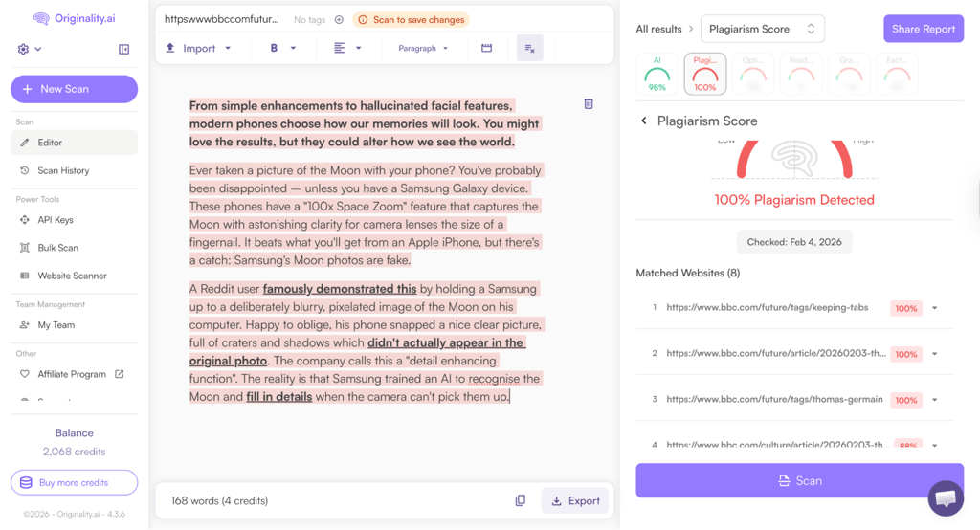980x530 pixels.
Task: Click 'No tags' label
Action: [309, 20]
